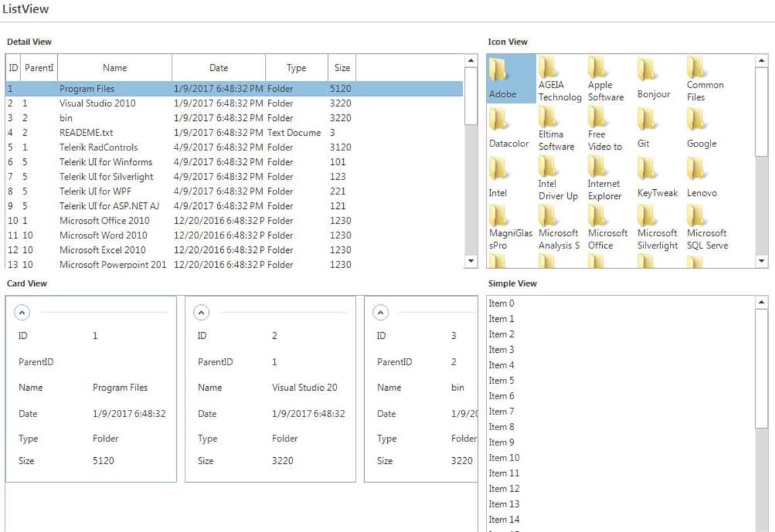775x532 pixels.
Task: Select the Adobe folder icon
Action: coord(511,79)
